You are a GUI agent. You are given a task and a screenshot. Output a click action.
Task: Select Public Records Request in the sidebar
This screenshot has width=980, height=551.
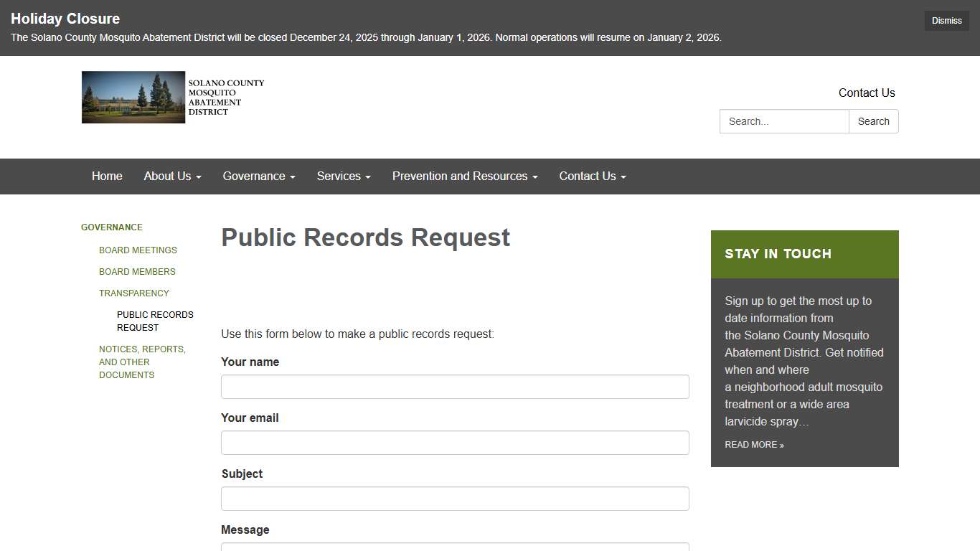coord(155,321)
